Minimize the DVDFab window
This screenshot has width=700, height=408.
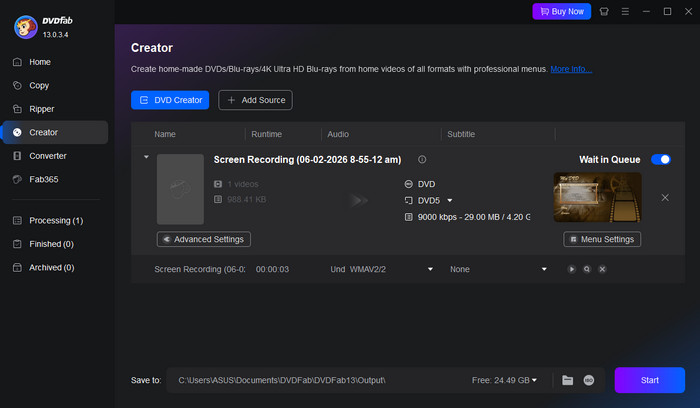[x=646, y=12]
